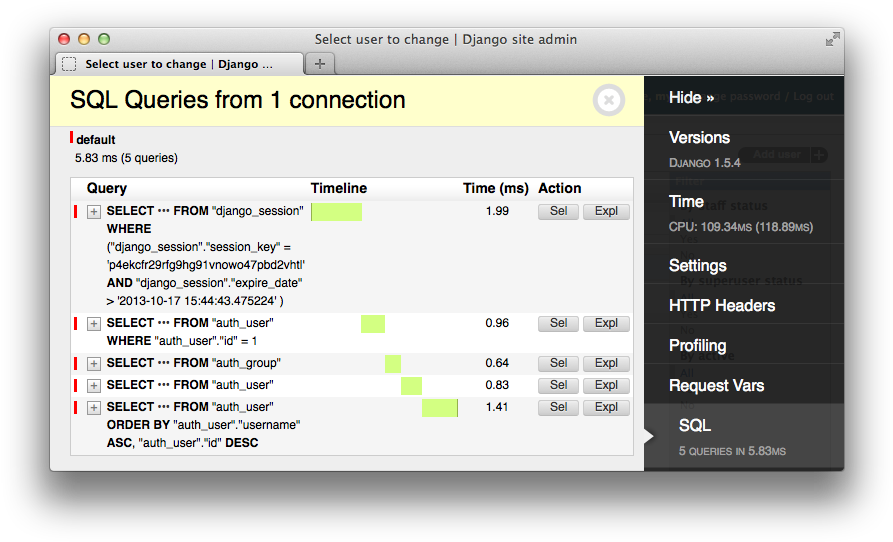Click the 0.64 time value
The width and height of the screenshot is (893, 542).
497,363
